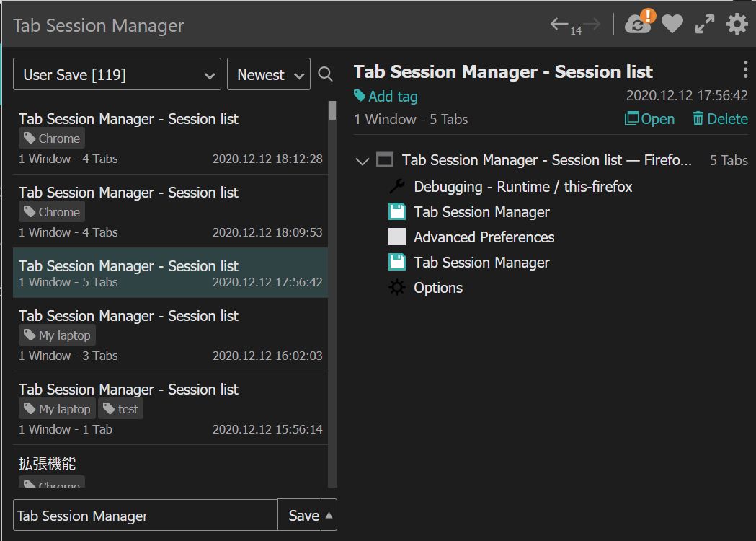The width and height of the screenshot is (756, 541).
Task: Open settings via the gear icon
Action: click(x=737, y=24)
